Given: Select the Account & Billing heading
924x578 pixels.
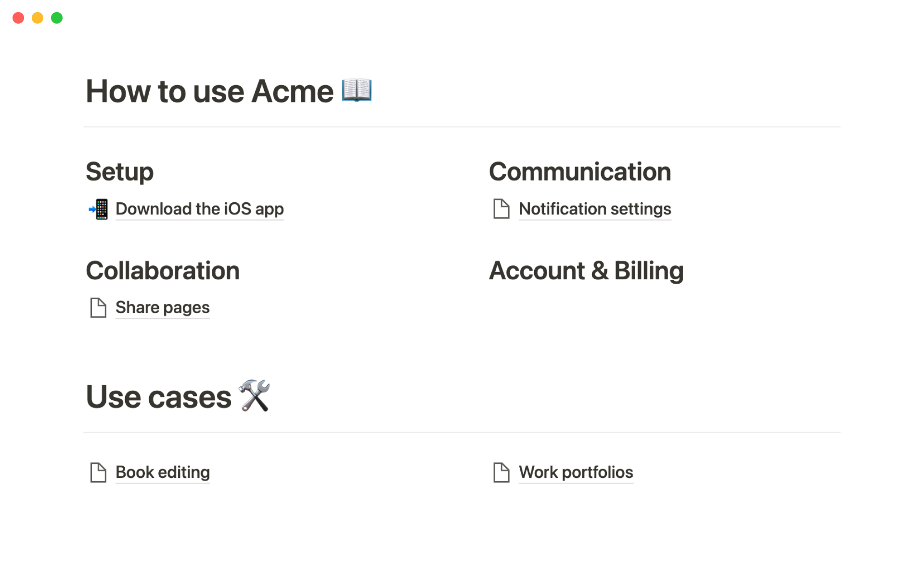Looking at the screenshot, I should tap(586, 271).
